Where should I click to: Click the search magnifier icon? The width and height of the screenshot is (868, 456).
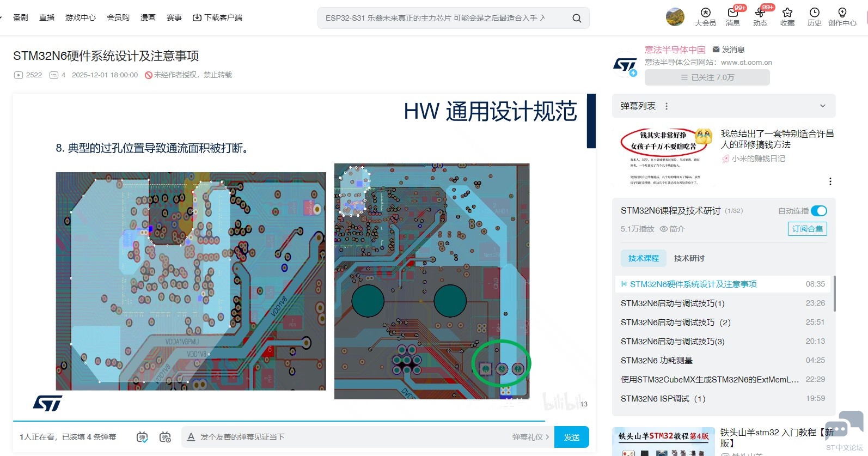coord(577,19)
